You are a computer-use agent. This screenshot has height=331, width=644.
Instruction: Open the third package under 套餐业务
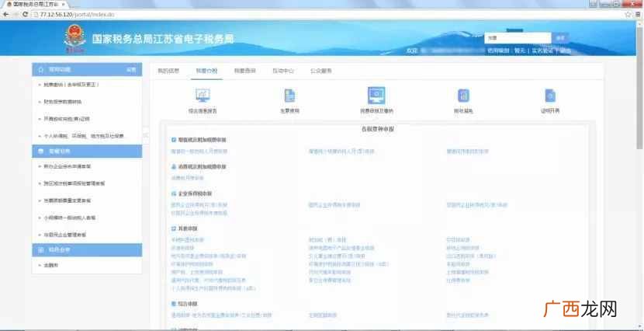[68, 200]
